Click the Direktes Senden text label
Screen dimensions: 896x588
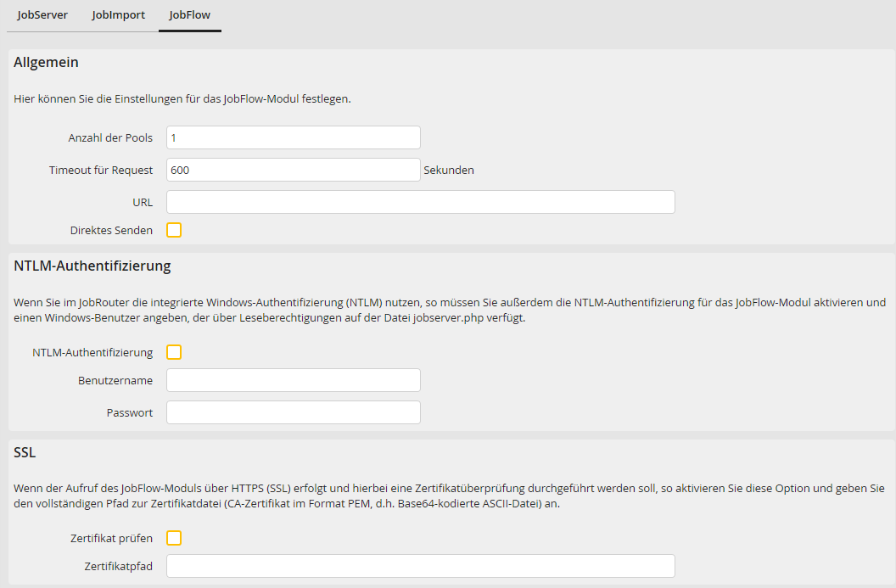[x=111, y=230]
